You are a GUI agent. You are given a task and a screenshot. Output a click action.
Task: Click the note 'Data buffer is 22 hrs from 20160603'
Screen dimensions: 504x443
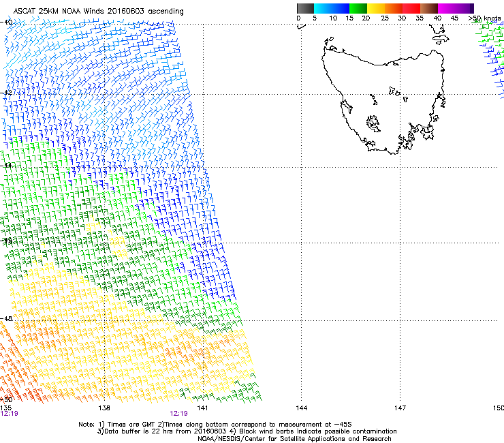coord(166,431)
